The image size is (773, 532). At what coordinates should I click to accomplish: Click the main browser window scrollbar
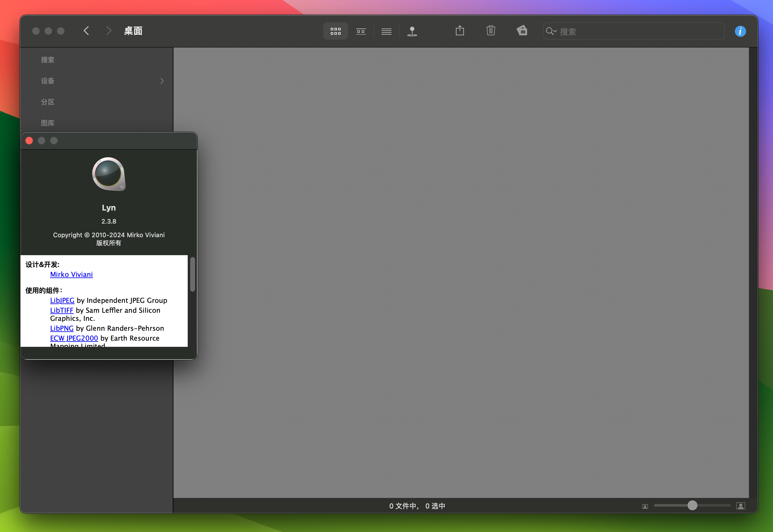pyautogui.click(x=753, y=272)
